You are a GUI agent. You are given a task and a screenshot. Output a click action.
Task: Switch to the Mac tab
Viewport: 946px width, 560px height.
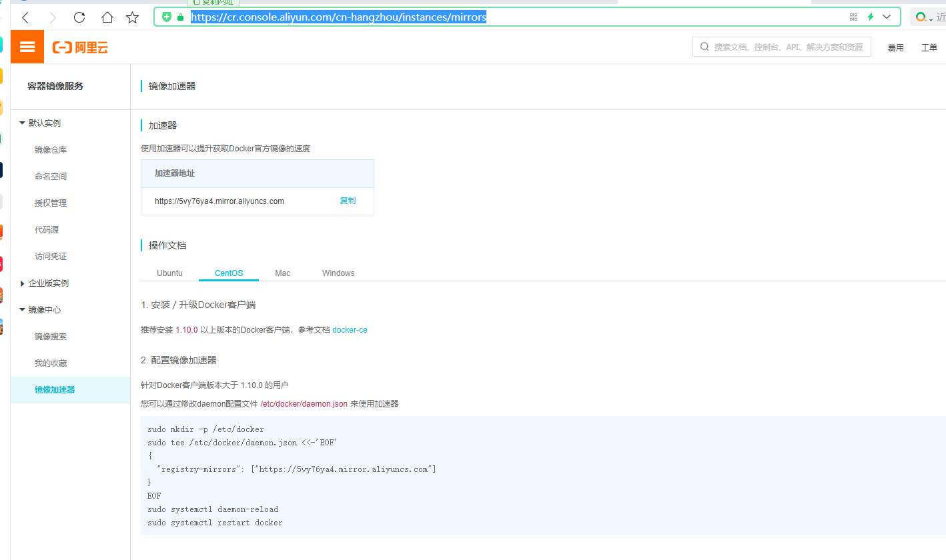click(283, 273)
